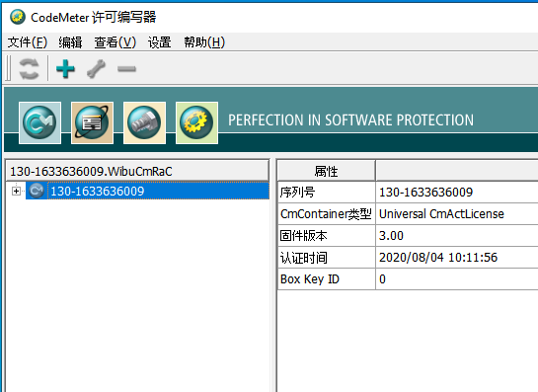
Task: Click the minus remove toolbar icon
Action: click(126, 69)
